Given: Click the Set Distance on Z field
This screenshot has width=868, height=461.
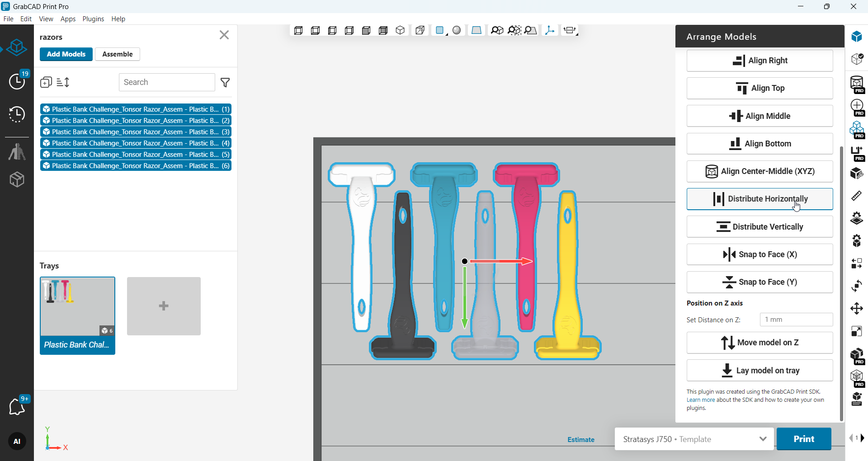Looking at the screenshot, I should (x=796, y=320).
